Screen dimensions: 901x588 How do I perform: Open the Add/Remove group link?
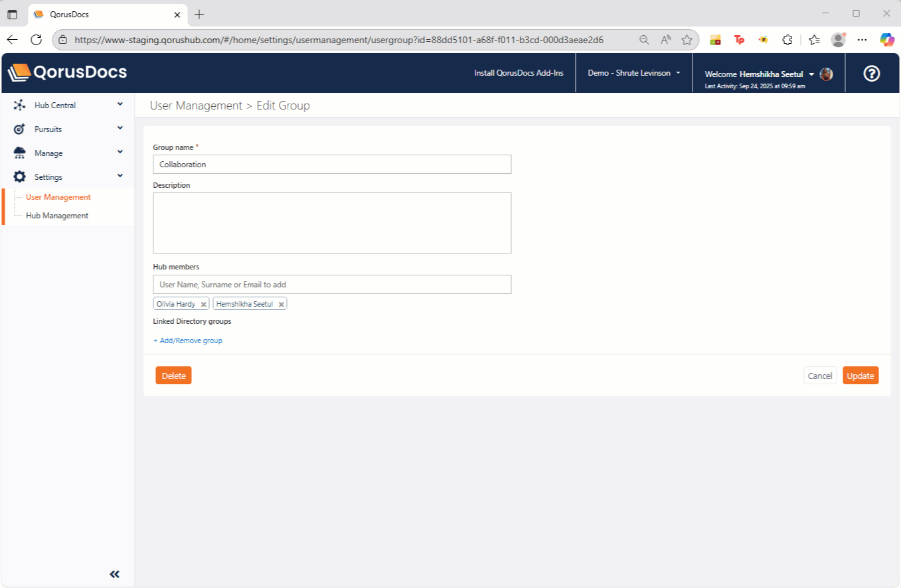(x=189, y=340)
